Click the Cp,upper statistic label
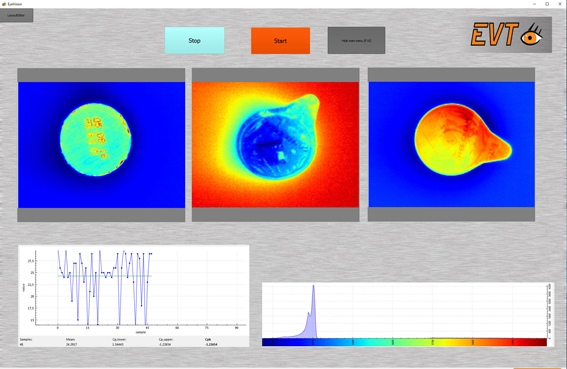Viewport: 567px width, 369px height. [x=165, y=339]
